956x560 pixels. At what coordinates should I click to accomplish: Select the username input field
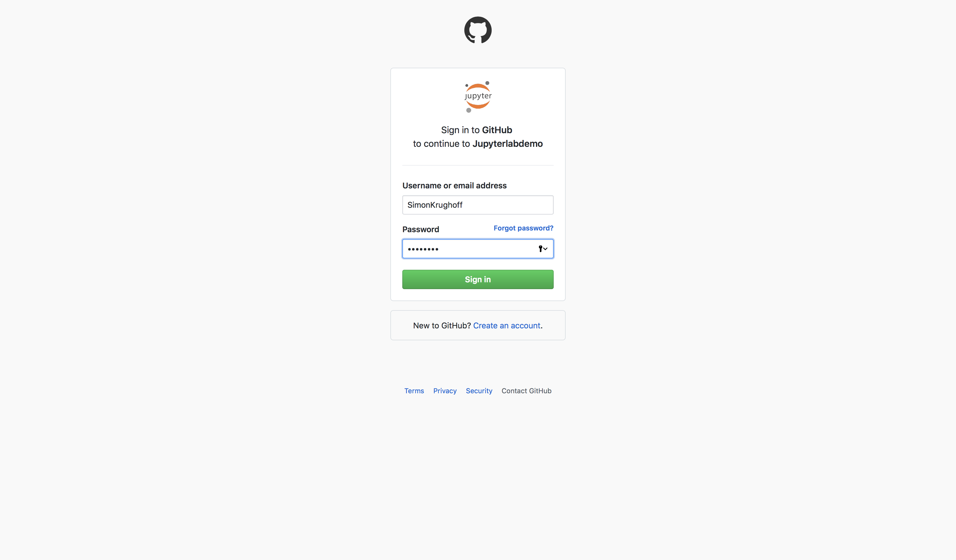pos(478,205)
